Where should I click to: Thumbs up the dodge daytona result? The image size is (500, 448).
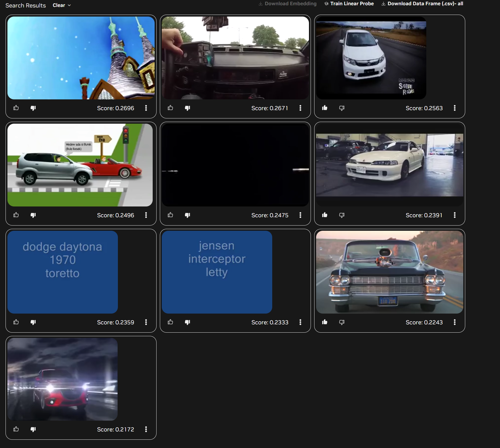16,322
